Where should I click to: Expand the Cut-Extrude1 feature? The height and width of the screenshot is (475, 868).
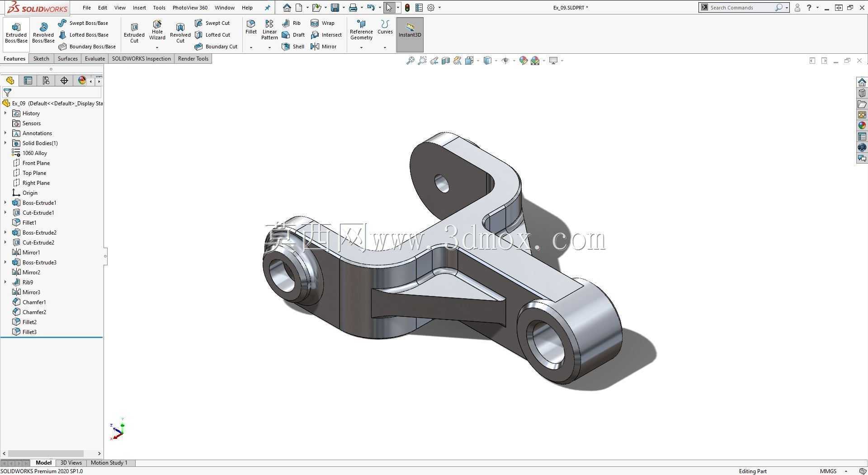click(x=5, y=213)
